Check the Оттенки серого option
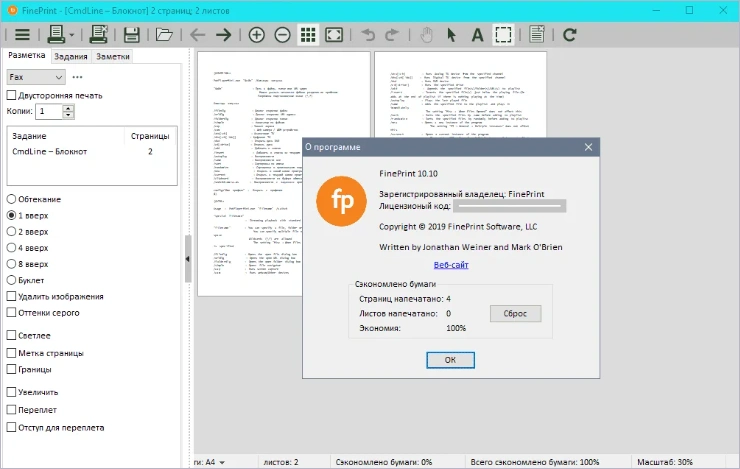 (12, 313)
